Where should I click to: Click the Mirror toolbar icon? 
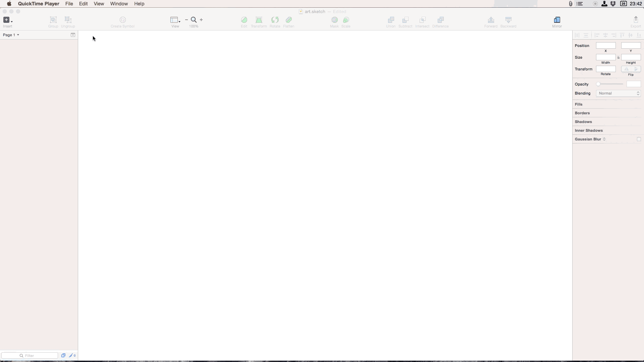(557, 20)
